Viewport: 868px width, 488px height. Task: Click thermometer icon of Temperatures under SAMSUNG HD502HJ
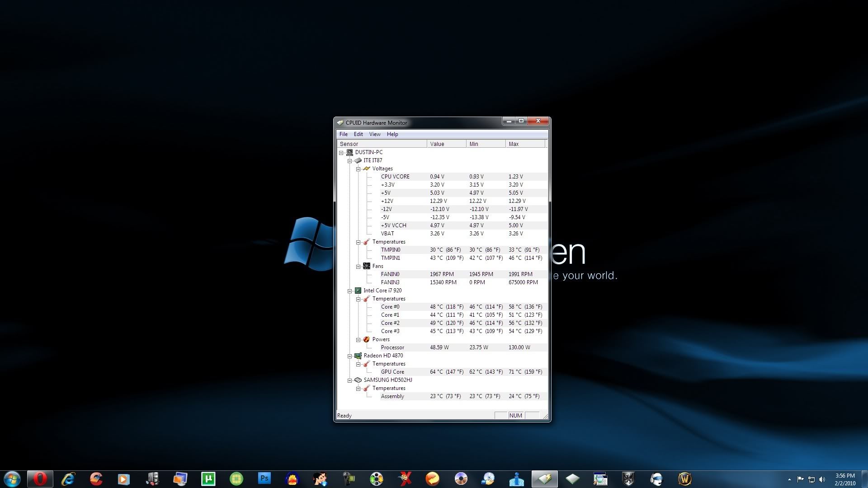[x=367, y=388]
